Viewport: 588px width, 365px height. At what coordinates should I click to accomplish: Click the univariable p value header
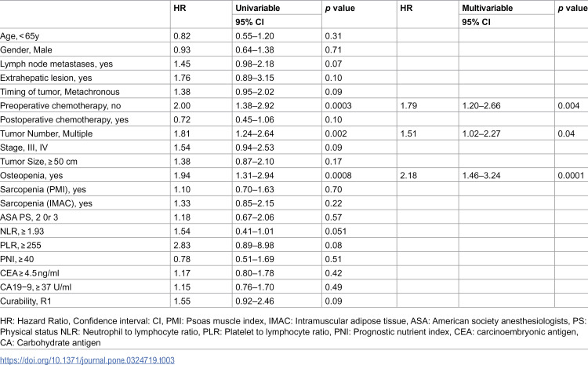[x=339, y=9]
